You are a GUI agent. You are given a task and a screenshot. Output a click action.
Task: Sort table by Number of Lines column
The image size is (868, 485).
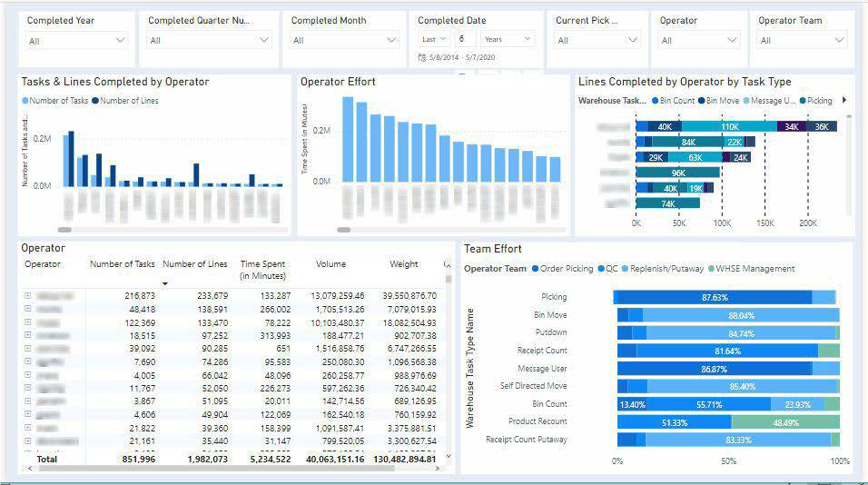[x=195, y=264]
